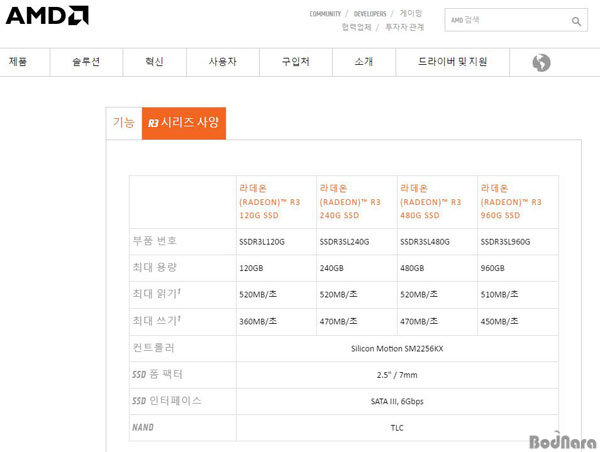Click the SSD 인터페이스 row label
The height and width of the screenshot is (452, 600).
[x=167, y=400]
